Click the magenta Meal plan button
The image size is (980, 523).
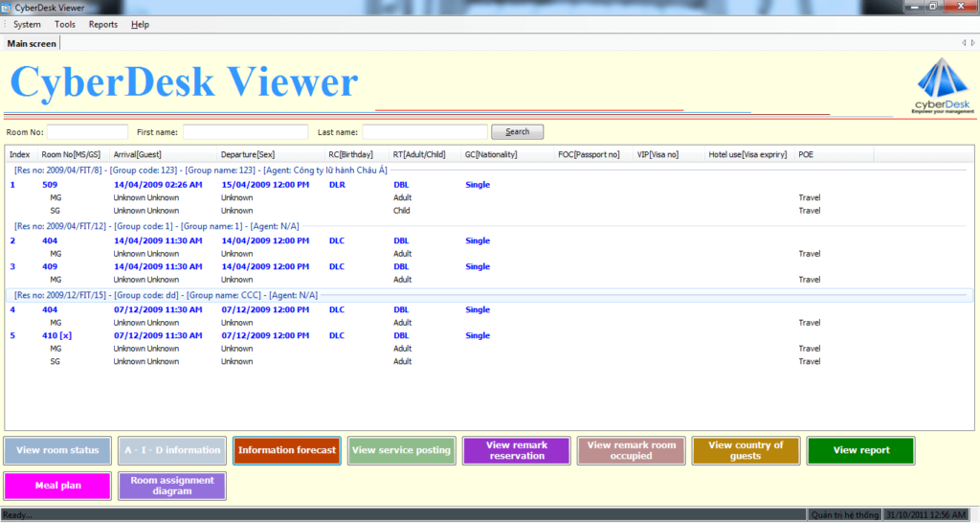57,486
